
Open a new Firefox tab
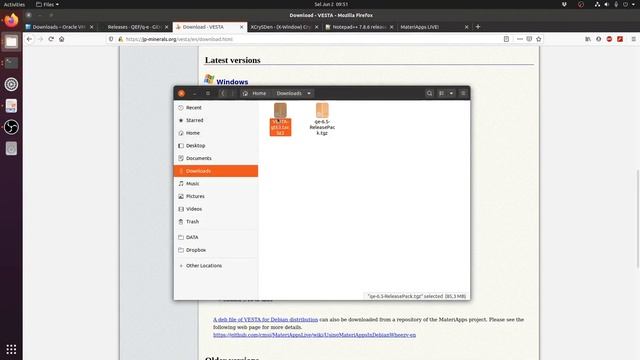click(x=478, y=27)
